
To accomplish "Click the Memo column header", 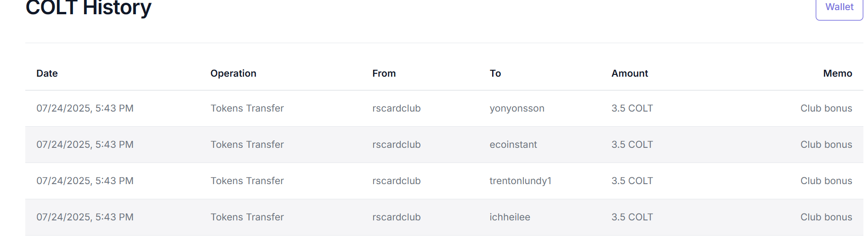I will click(837, 73).
